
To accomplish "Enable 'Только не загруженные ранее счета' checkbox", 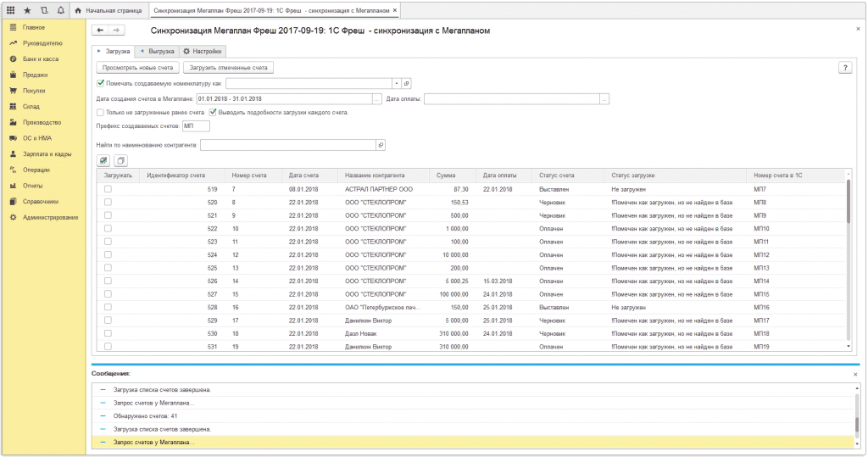I will pos(101,112).
